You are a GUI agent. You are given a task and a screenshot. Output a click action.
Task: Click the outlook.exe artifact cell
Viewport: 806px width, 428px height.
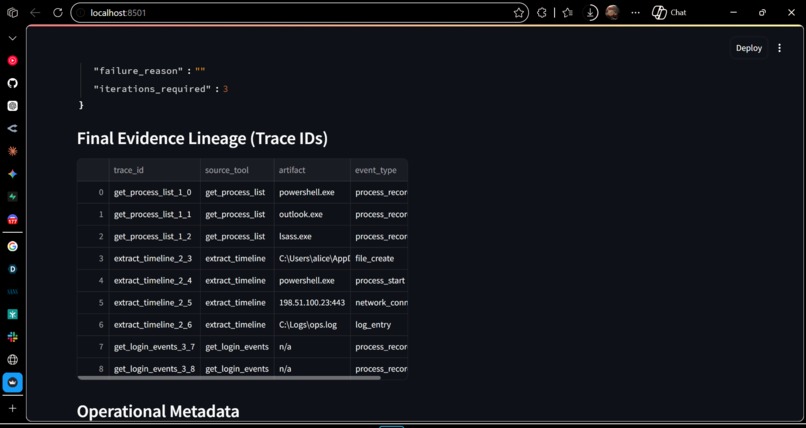(312, 214)
